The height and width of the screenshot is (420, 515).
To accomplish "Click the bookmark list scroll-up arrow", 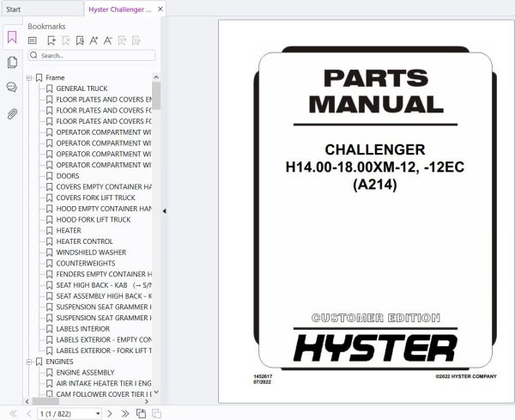I will [x=156, y=77].
